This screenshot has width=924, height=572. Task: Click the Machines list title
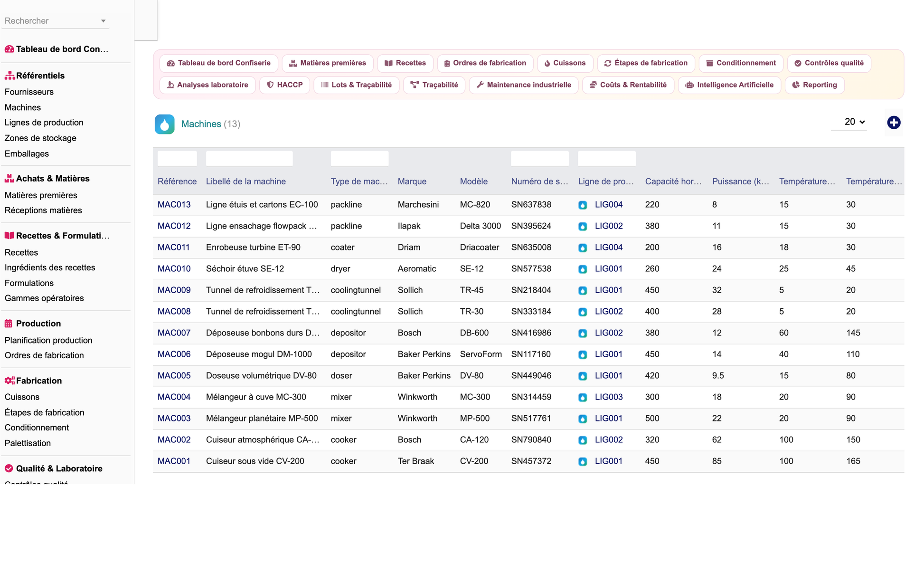[201, 124]
